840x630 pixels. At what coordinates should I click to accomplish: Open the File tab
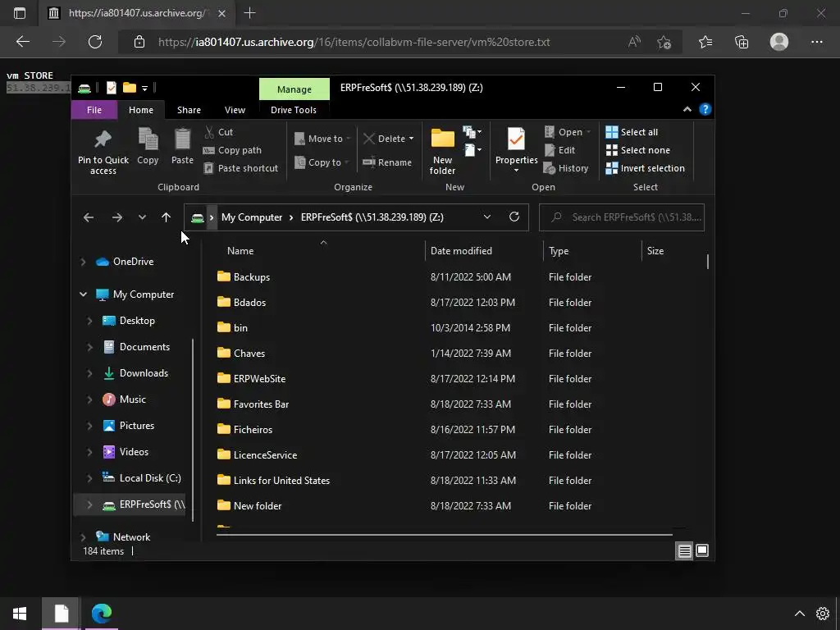(x=94, y=110)
